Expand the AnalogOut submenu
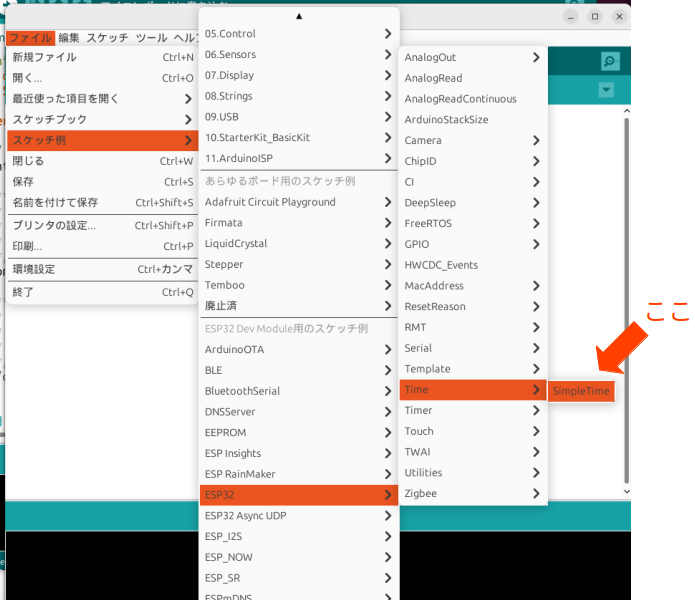The image size is (695, 600). point(473,58)
